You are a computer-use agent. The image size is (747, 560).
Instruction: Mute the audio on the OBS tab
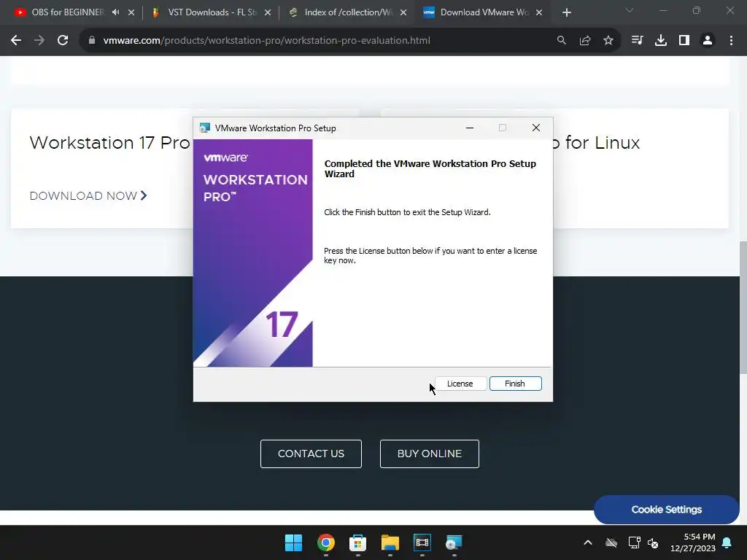coord(116,12)
